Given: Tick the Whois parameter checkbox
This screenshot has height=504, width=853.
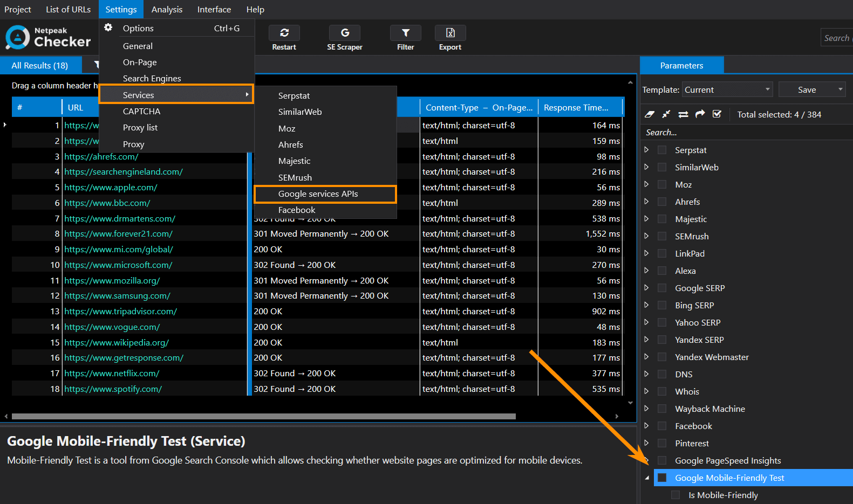Looking at the screenshot, I should click(x=662, y=391).
